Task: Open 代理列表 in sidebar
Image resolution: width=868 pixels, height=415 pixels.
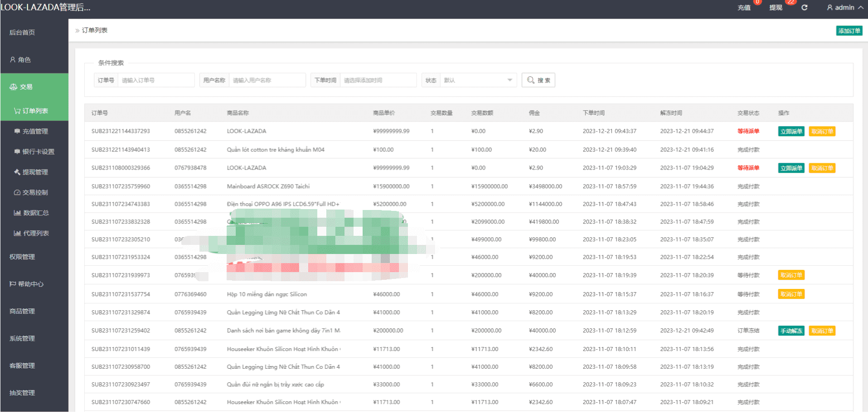Action: tap(36, 233)
